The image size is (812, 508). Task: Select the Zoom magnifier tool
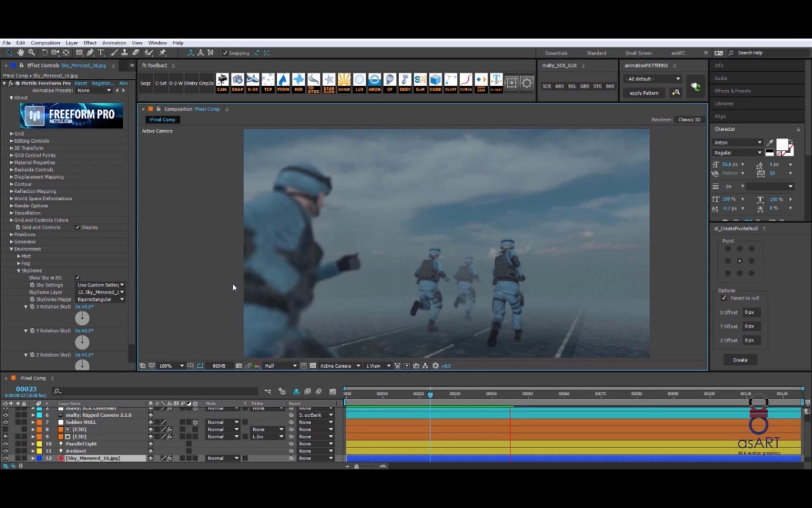(32, 52)
